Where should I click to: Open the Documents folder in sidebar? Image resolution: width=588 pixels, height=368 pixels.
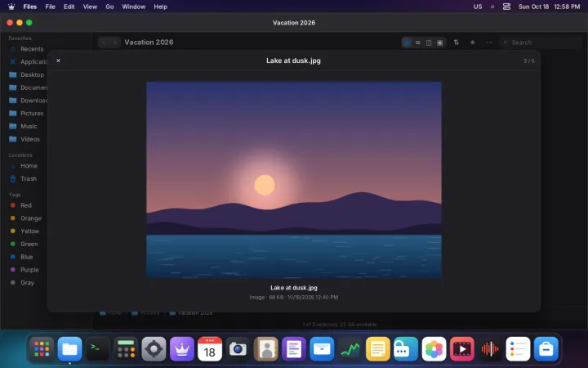[x=28, y=88]
